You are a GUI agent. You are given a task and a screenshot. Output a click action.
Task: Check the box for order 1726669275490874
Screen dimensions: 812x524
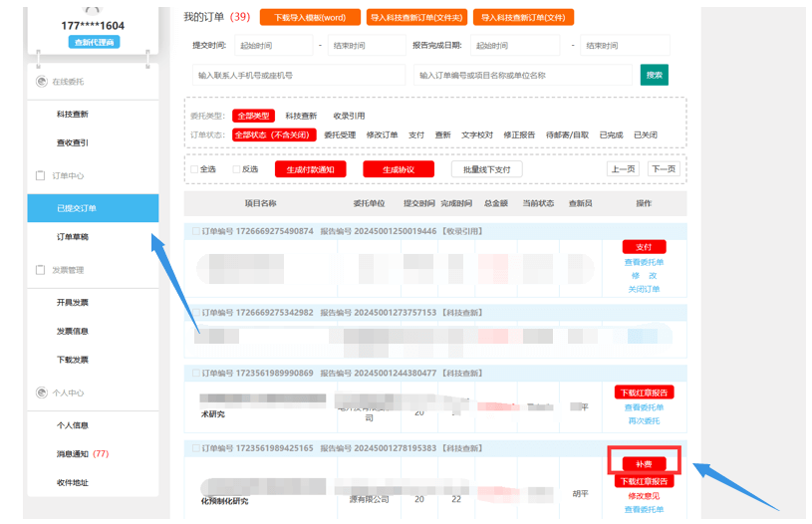click(195, 231)
